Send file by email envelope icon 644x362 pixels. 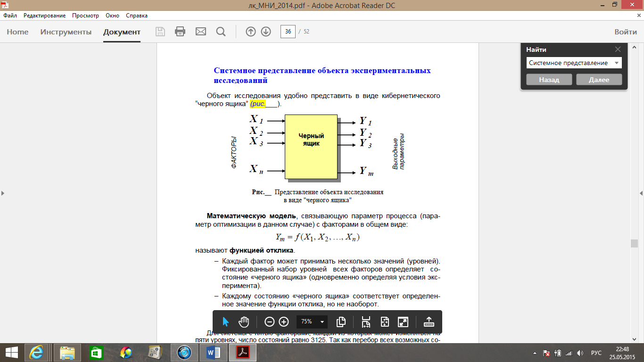click(201, 32)
